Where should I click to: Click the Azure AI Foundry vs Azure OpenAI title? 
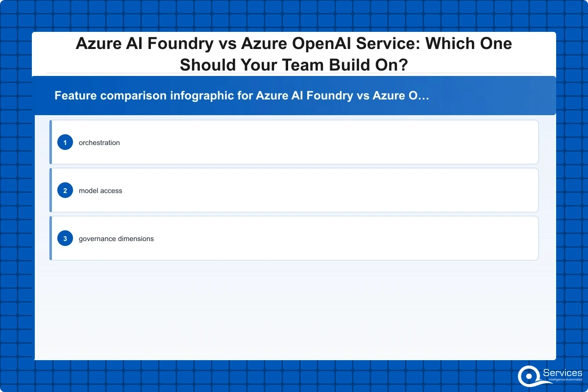click(294, 54)
